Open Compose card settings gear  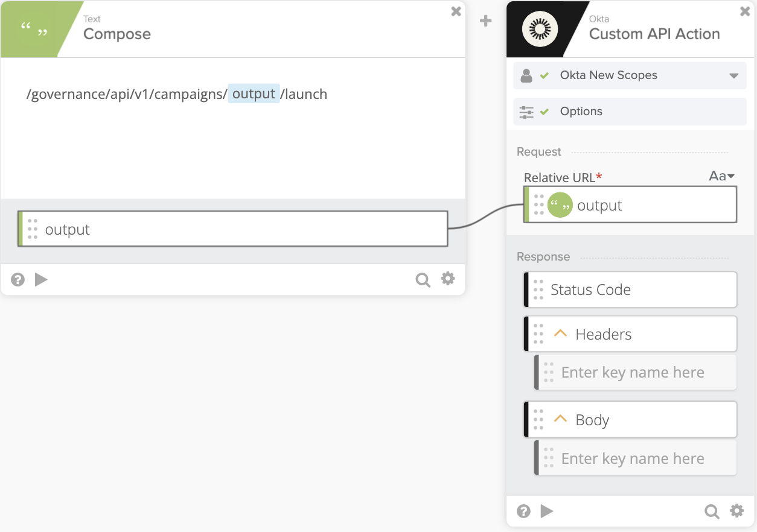click(448, 278)
